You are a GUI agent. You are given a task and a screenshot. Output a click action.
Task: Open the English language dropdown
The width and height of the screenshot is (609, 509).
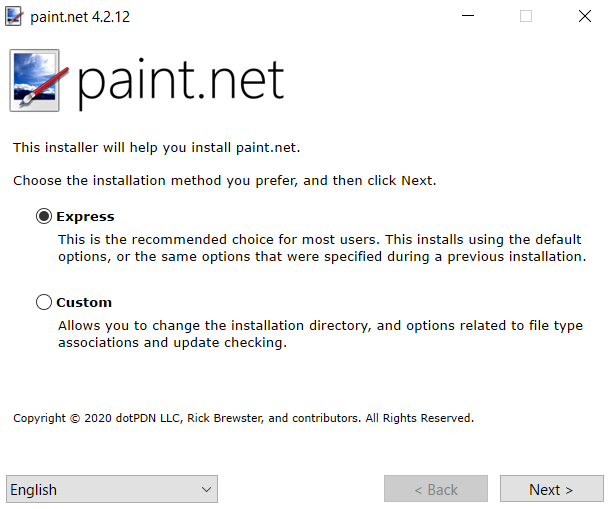click(112, 489)
